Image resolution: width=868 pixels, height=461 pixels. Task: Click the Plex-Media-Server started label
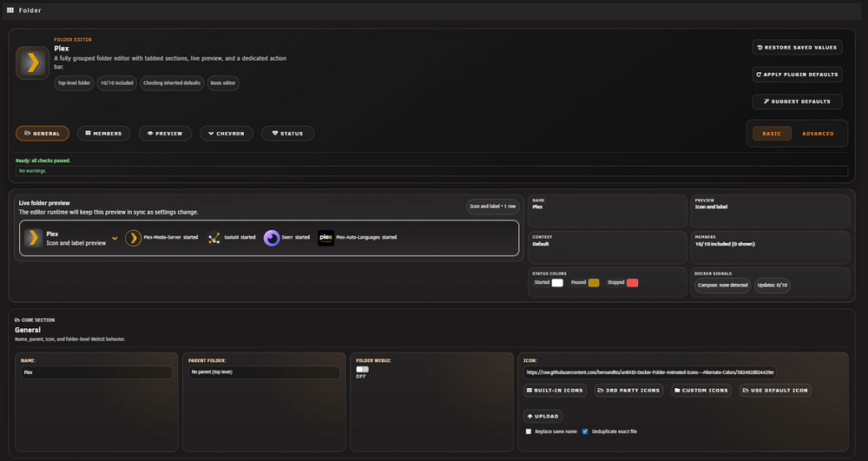click(x=170, y=237)
